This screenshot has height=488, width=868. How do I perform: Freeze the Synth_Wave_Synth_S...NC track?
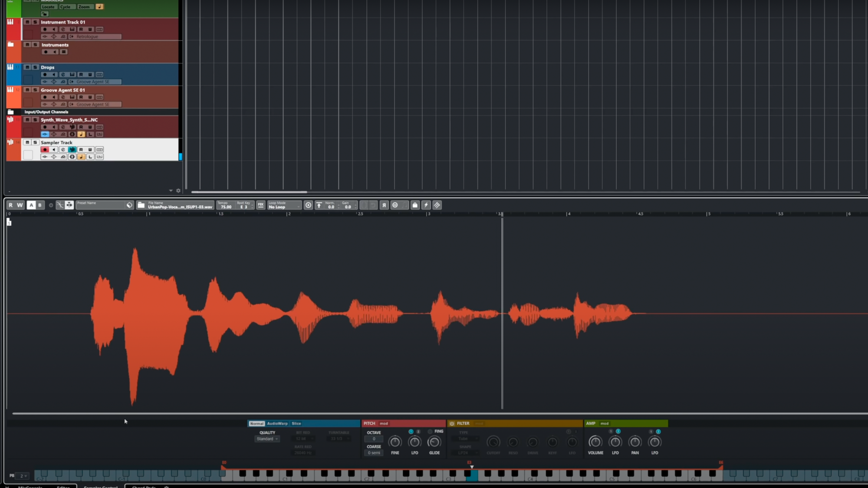point(72,134)
